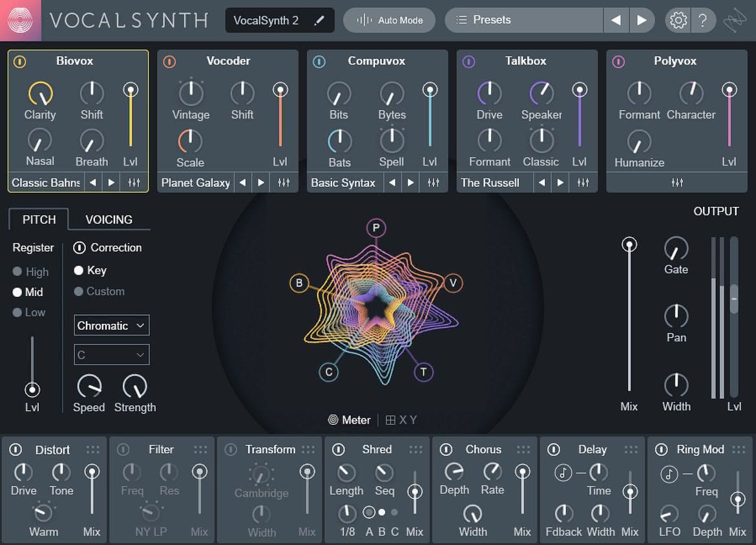Open help with the question mark icon
756x545 pixels.
(702, 20)
